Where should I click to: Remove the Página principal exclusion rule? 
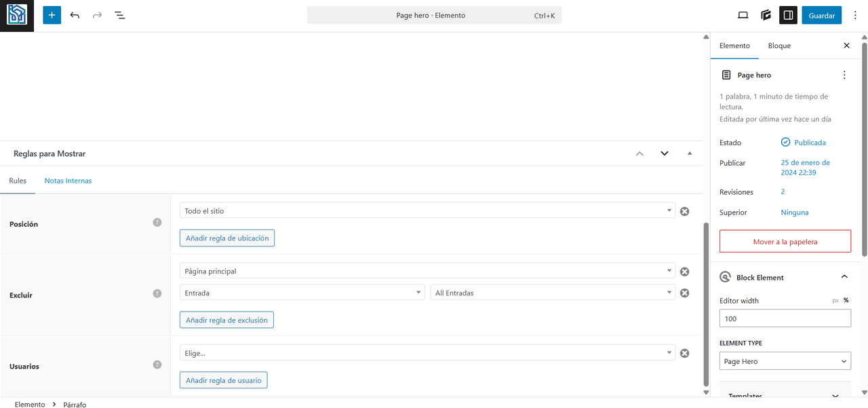[685, 272]
